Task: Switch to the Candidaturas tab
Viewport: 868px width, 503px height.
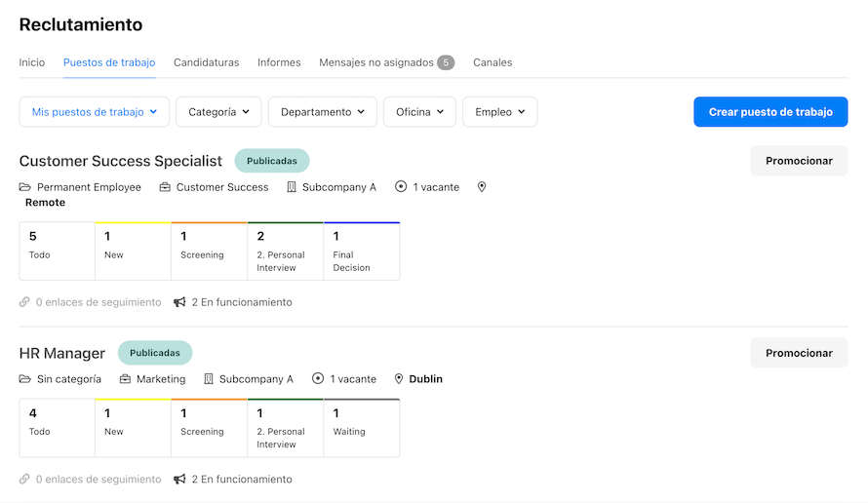Action: click(x=207, y=62)
